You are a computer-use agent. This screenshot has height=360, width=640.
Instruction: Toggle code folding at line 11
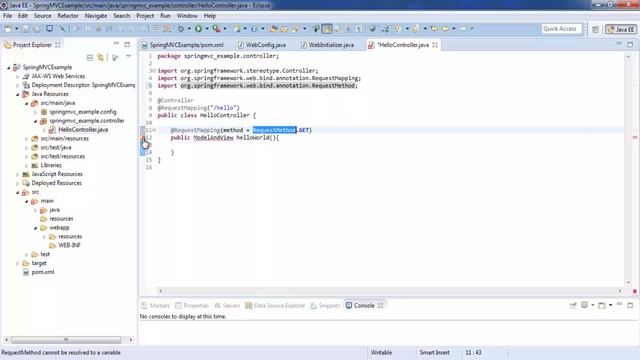(x=154, y=130)
